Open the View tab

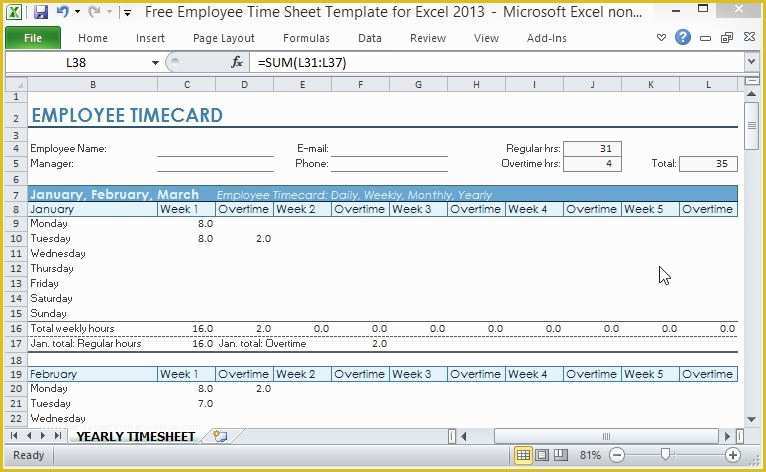pyautogui.click(x=486, y=38)
